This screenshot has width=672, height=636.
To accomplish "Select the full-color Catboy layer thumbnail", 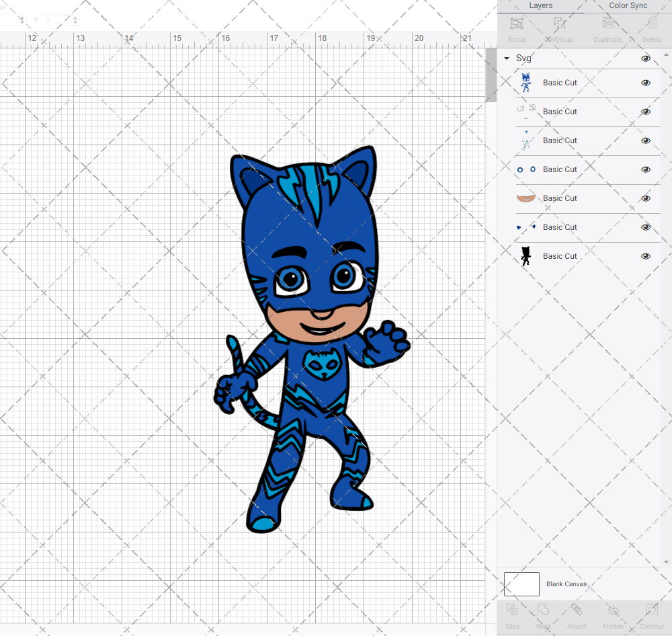I will (x=526, y=83).
